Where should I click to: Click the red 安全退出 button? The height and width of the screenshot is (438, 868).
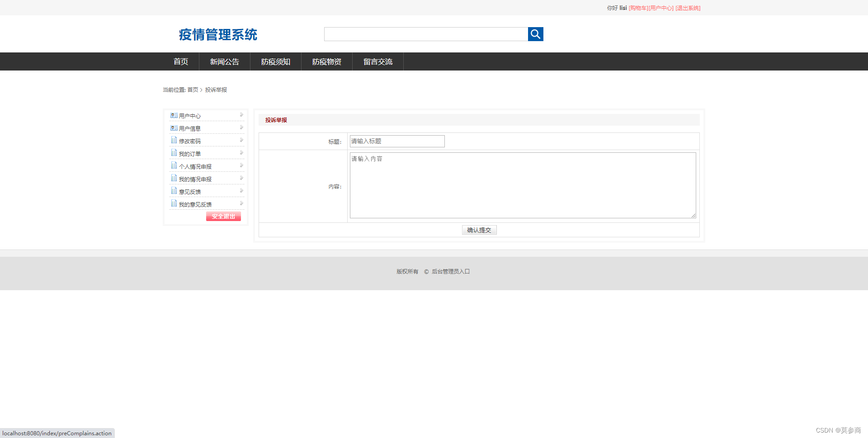(x=223, y=217)
